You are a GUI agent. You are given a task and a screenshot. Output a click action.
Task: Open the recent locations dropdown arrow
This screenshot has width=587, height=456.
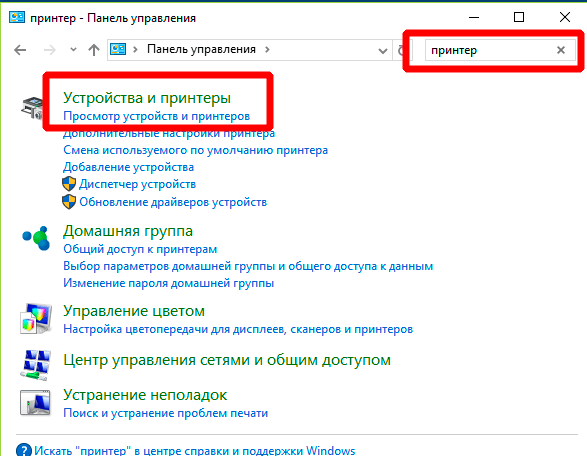point(73,49)
